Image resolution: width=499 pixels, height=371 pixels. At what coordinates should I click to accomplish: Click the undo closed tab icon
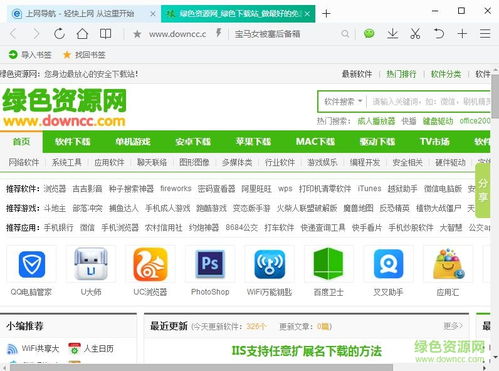click(x=439, y=33)
